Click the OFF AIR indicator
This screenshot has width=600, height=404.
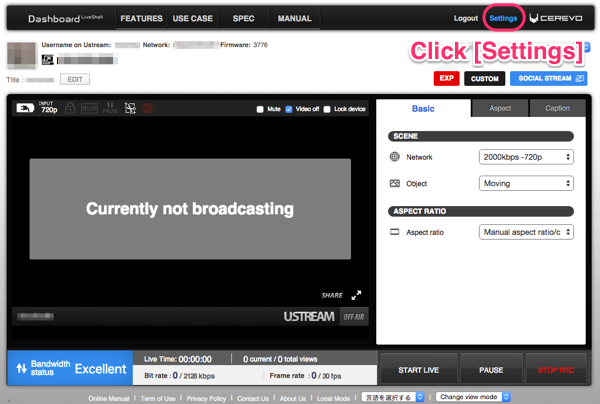pos(354,317)
